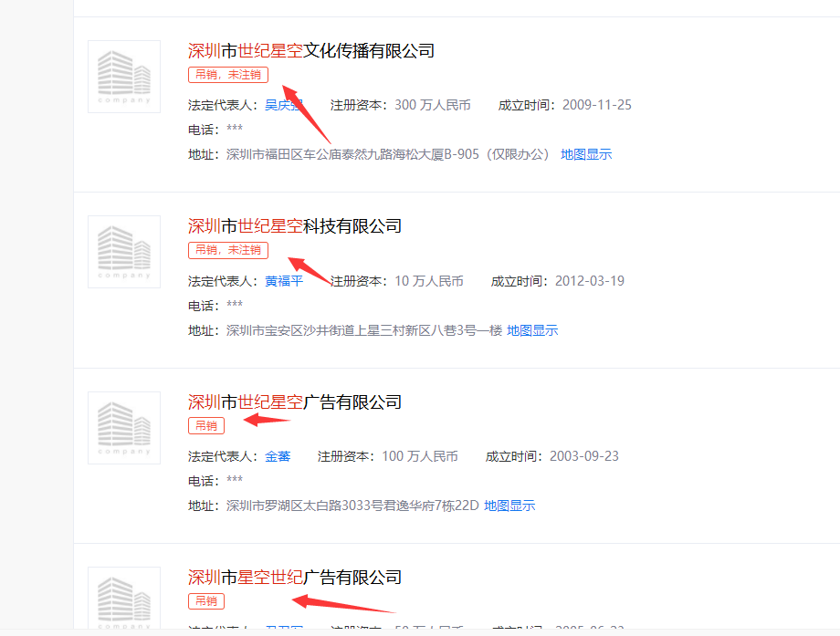Select the 吊销，未注销 status tag under the 科技 company

click(x=228, y=250)
